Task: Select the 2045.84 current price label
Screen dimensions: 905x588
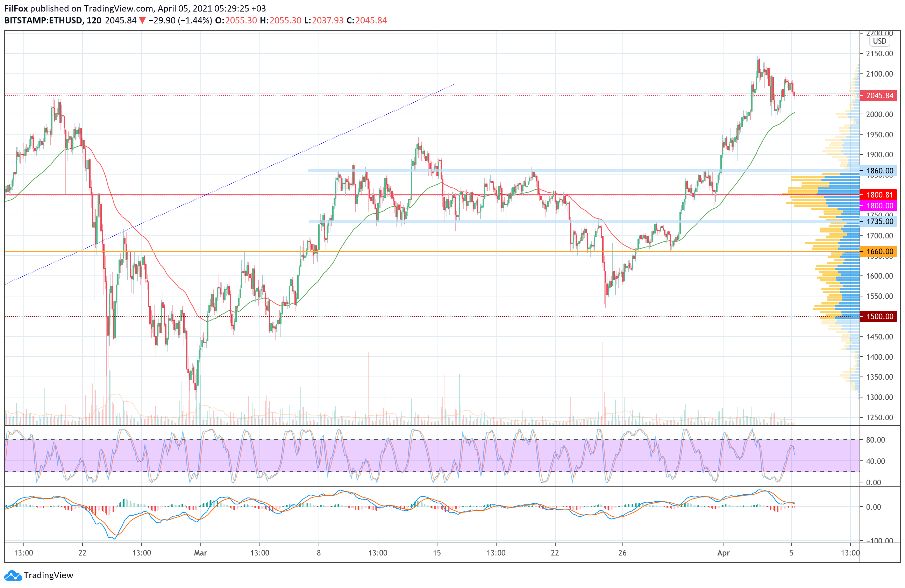Action: 879,95
